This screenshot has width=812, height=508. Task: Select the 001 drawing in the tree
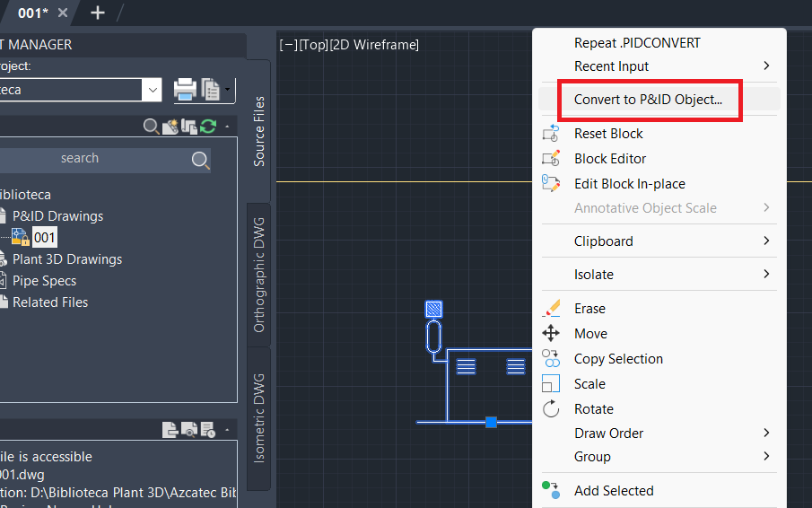coord(45,238)
